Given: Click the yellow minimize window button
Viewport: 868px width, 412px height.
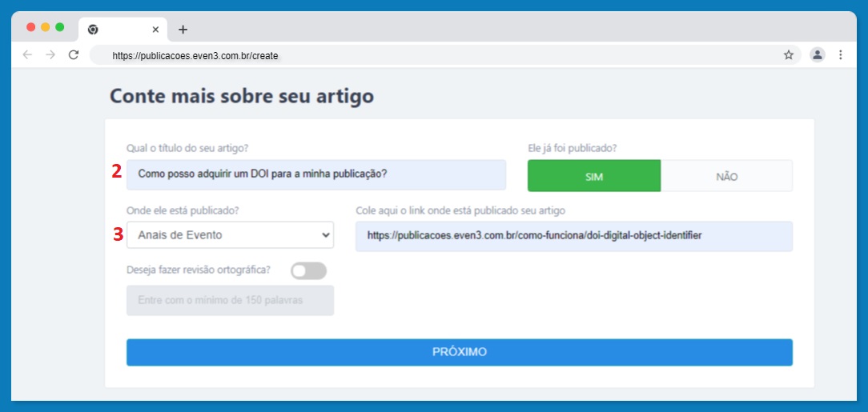Looking at the screenshot, I should click(46, 27).
